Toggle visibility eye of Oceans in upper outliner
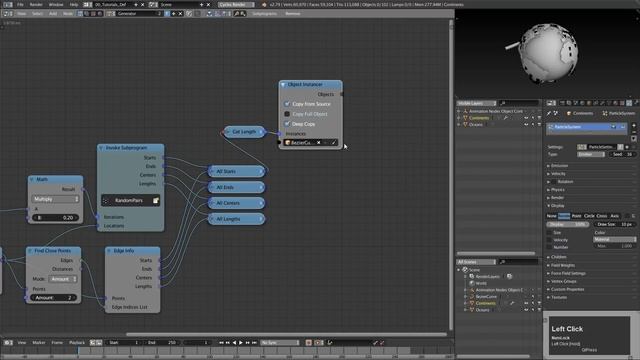The width and height of the screenshot is (640, 360). pos(526,125)
